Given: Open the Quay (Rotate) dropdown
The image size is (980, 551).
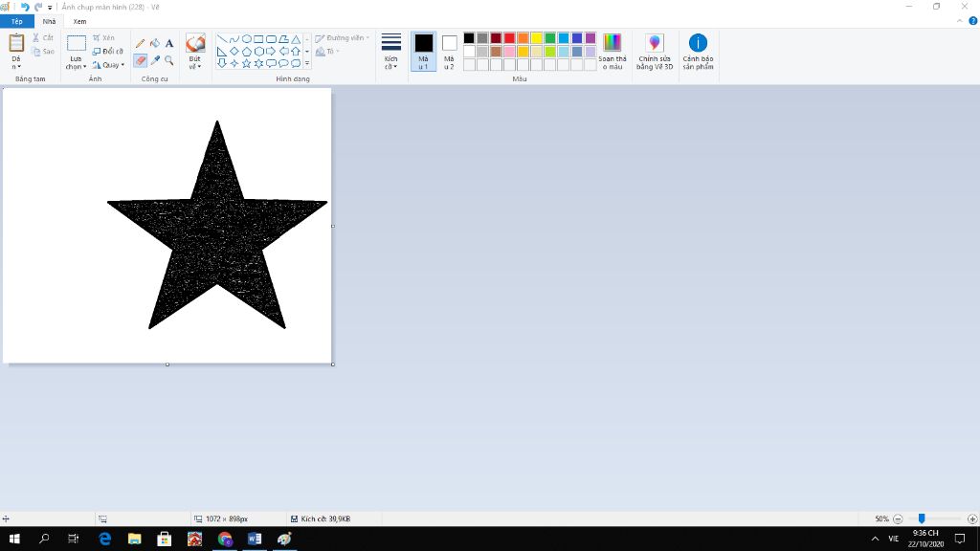Looking at the screenshot, I should [108, 65].
